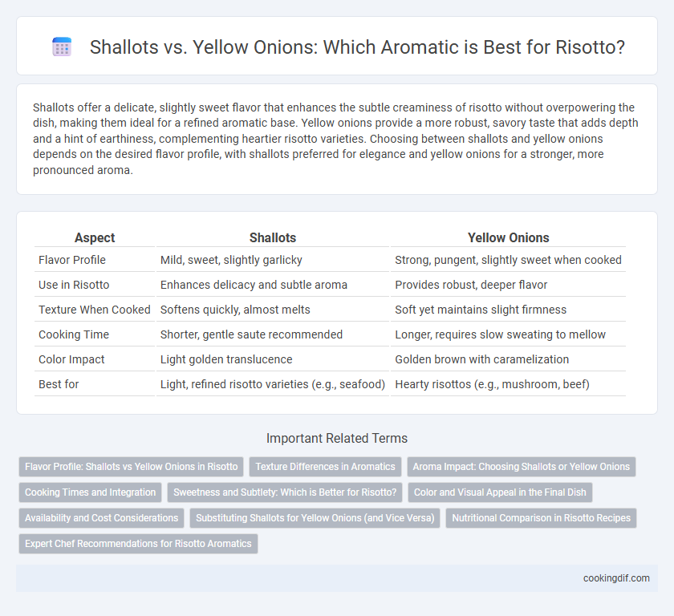Select the 'Yellow Onions' table column header
The width and height of the screenshot is (674, 616).
coord(508,237)
